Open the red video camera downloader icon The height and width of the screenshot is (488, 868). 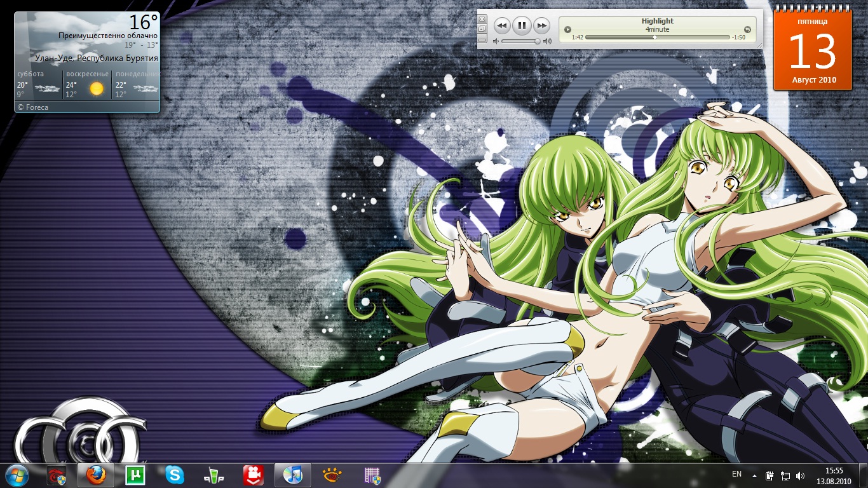pos(253,475)
